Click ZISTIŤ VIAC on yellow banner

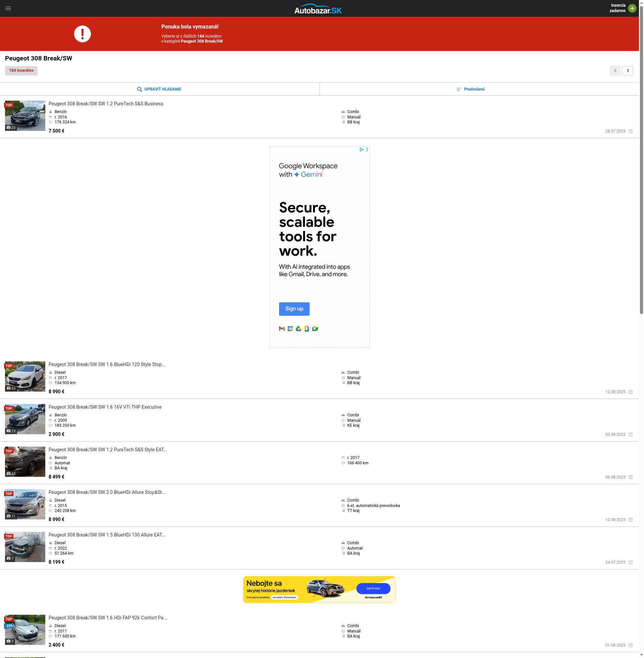pyautogui.click(x=373, y=589)
